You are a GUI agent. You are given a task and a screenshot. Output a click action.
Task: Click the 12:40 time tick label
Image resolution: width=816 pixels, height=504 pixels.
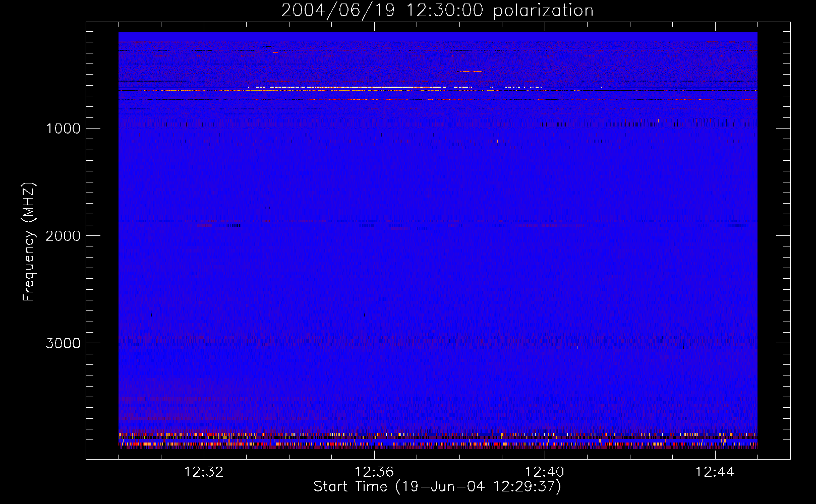545,472
